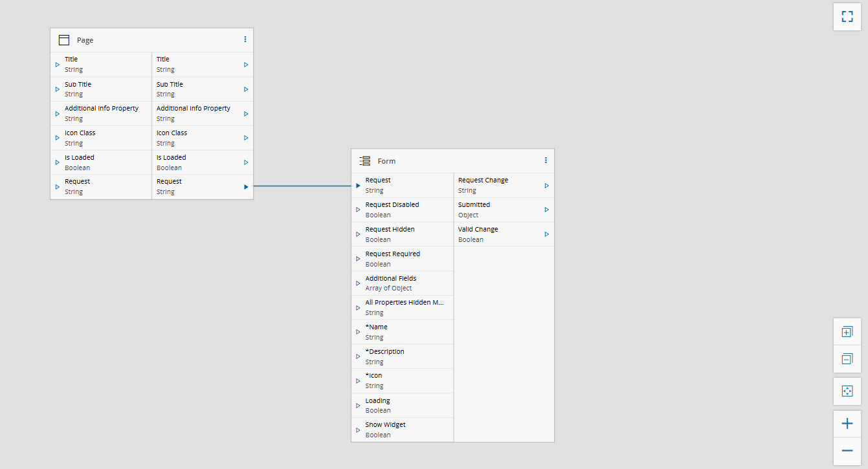Open the Form node's three-dot menu

coord(546,160)
